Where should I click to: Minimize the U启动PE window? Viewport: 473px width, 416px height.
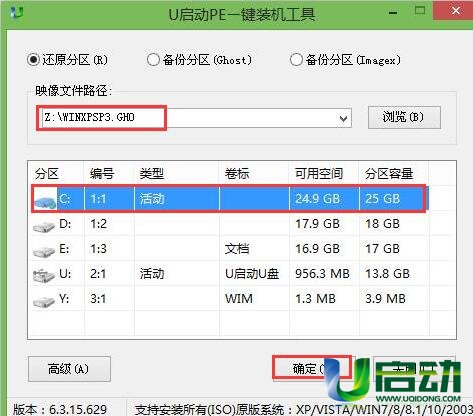coord(393,13)
